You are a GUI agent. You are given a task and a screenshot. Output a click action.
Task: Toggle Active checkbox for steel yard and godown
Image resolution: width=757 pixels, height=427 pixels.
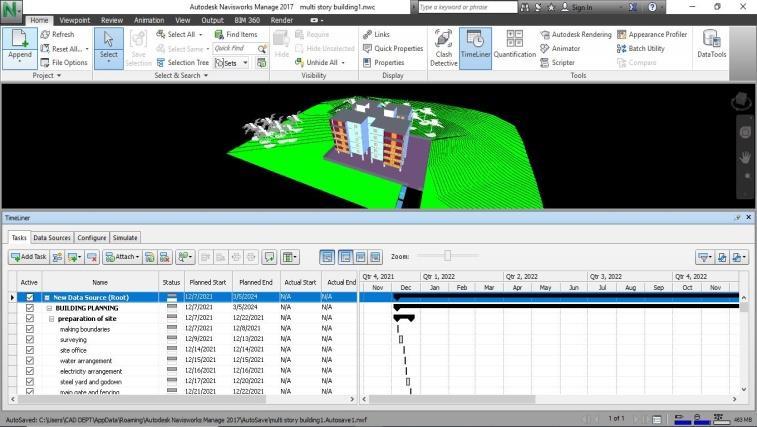tap(29, 382)
